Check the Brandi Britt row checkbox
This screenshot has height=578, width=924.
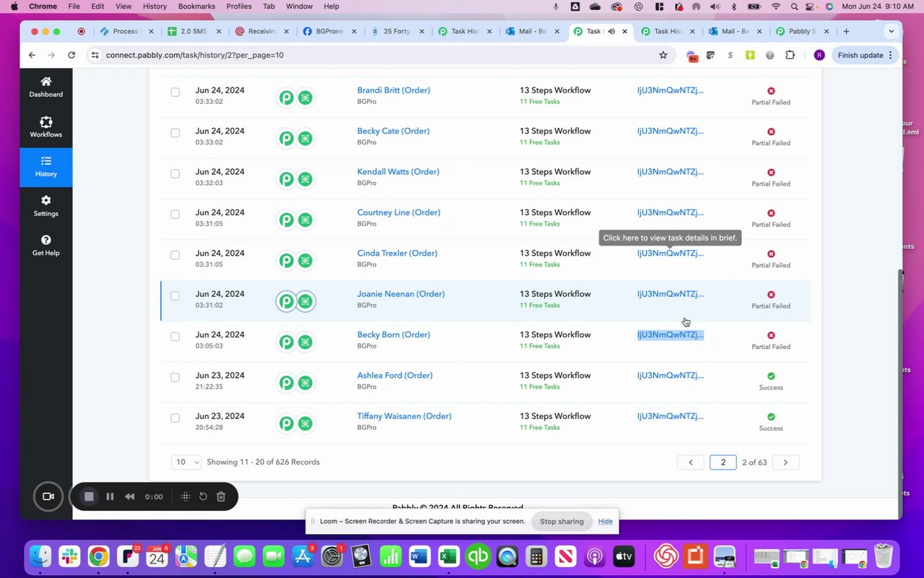click(175, 92)
